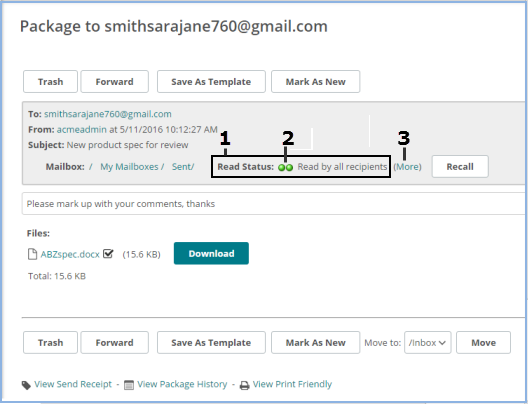The height and width of the screenshot is (404, 528).
Task: Click the top Save As Template button
Action: coord(211,81)
